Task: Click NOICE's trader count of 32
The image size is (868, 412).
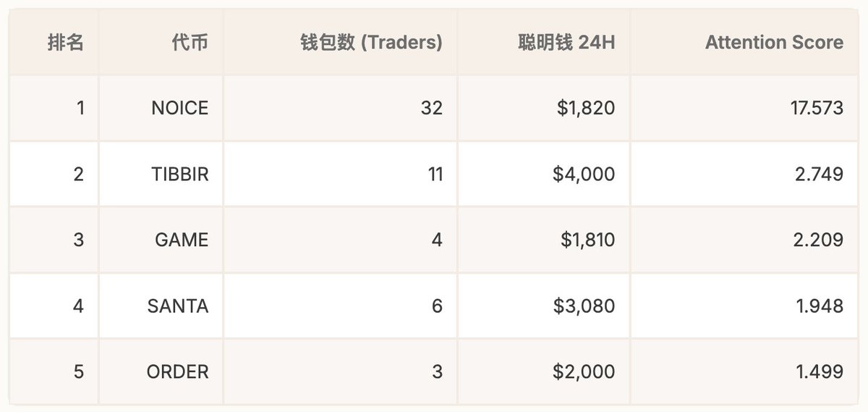Action: click(x=431, y=109)
